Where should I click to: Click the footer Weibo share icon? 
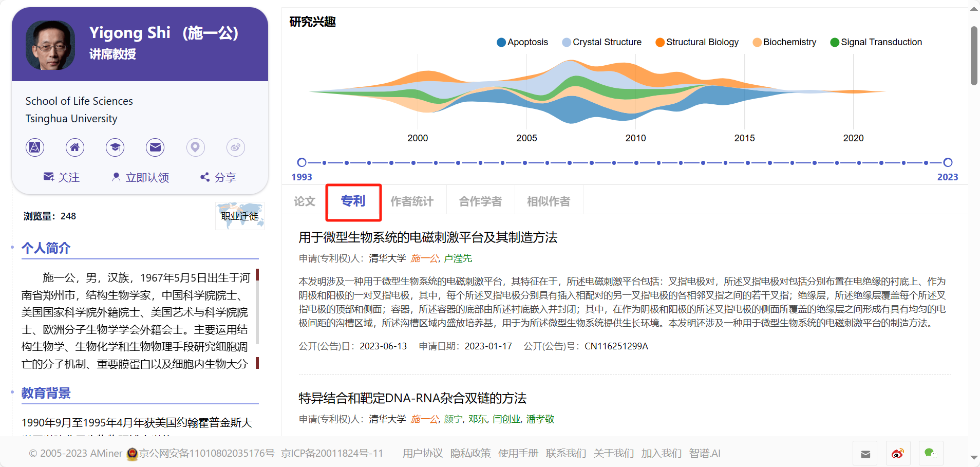[897, 453]
